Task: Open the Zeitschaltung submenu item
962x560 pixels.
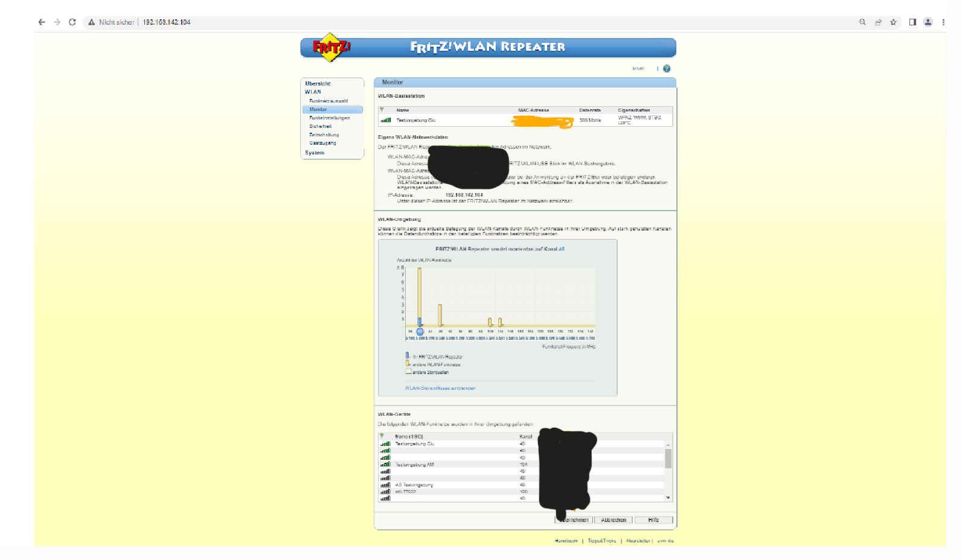Action: [324, 135]
